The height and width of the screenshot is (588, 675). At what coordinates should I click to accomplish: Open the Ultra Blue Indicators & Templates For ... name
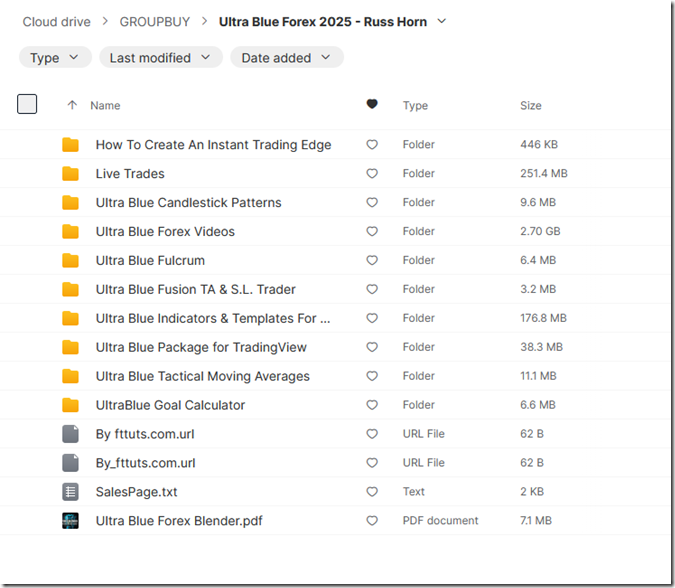(x=213, y=318)
